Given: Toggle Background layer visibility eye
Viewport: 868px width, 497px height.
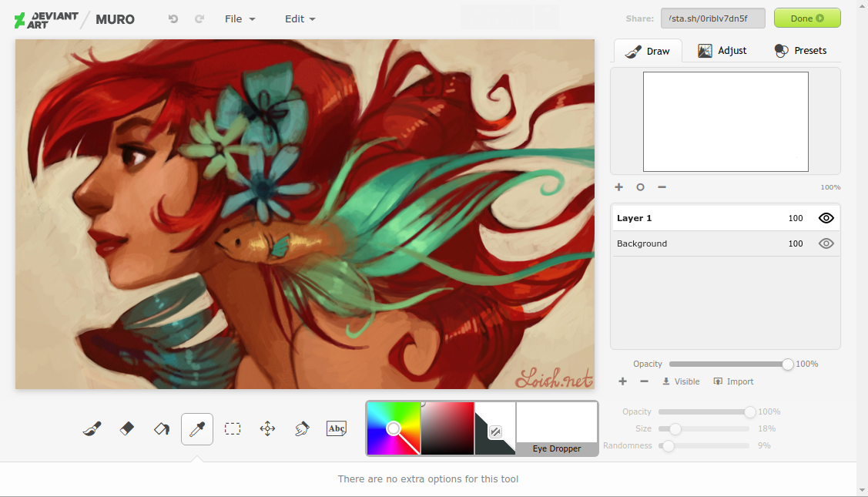Looking at the screenshot, I should coord(826,243).
